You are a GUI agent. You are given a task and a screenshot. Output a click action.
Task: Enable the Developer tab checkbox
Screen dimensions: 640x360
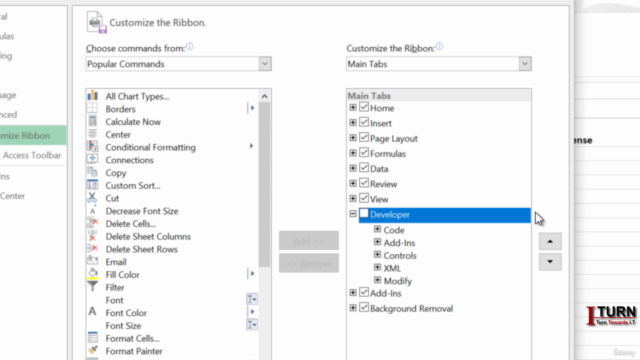(364, 213)
